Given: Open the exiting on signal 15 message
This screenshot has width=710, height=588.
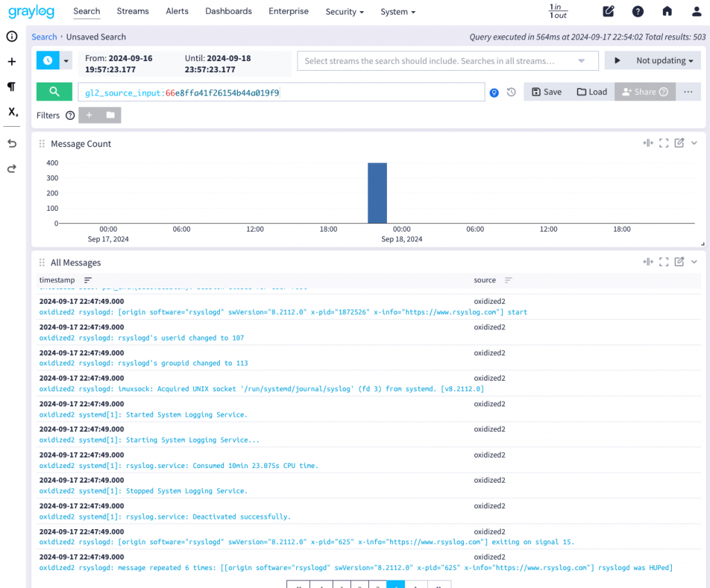Looking at the screenshot, I should pos(306,542).
